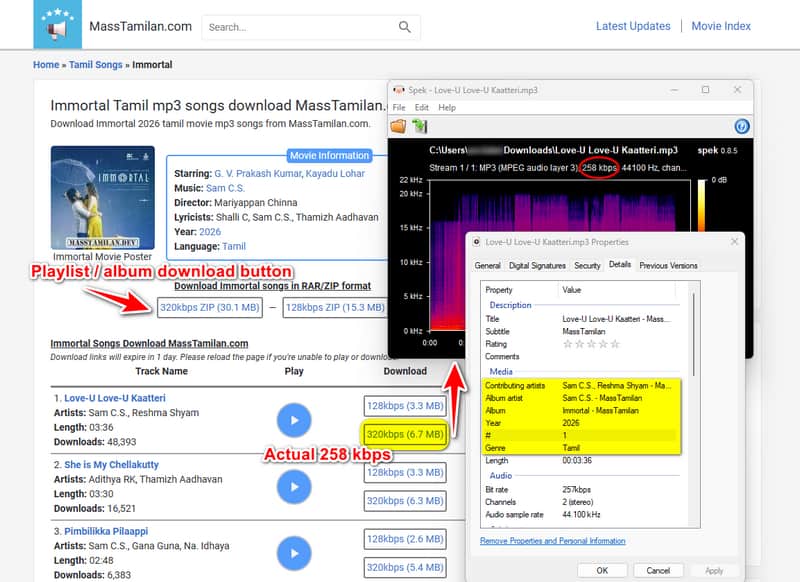Open G. V. Prakash Kumar link
The width and height of the screenshot is (800, 582).
pyautogui.click(x=258, y=173)
